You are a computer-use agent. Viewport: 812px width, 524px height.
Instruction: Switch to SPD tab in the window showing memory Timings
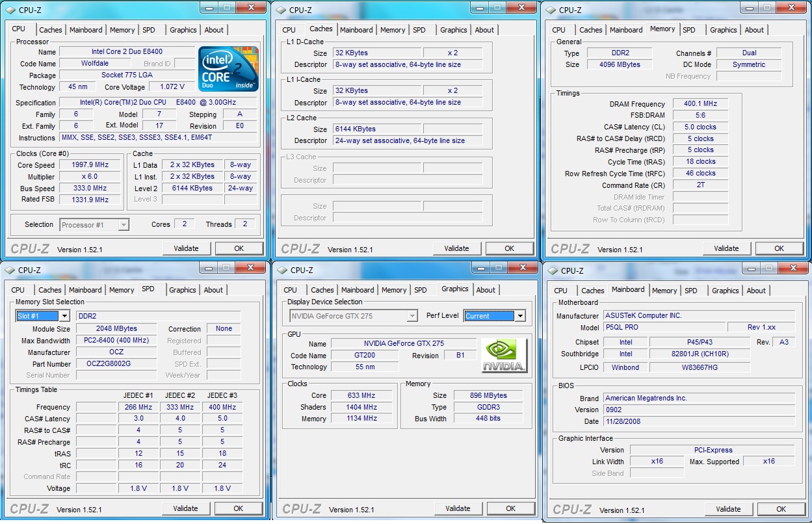point(689,30)
